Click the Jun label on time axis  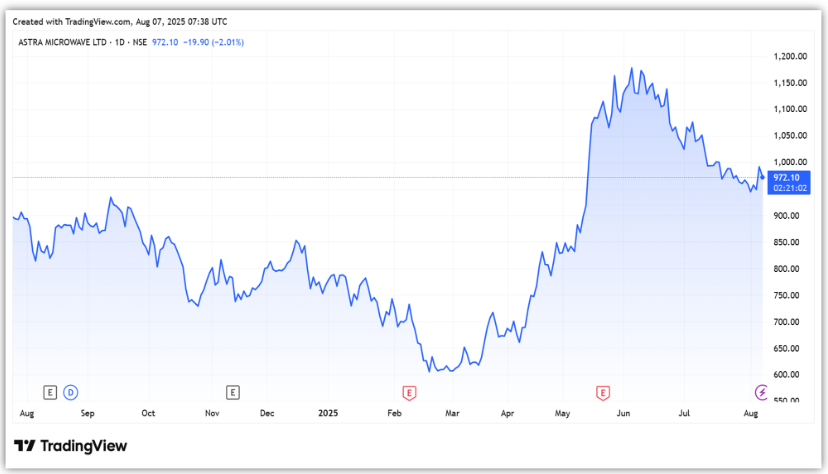tap(624, 412)
